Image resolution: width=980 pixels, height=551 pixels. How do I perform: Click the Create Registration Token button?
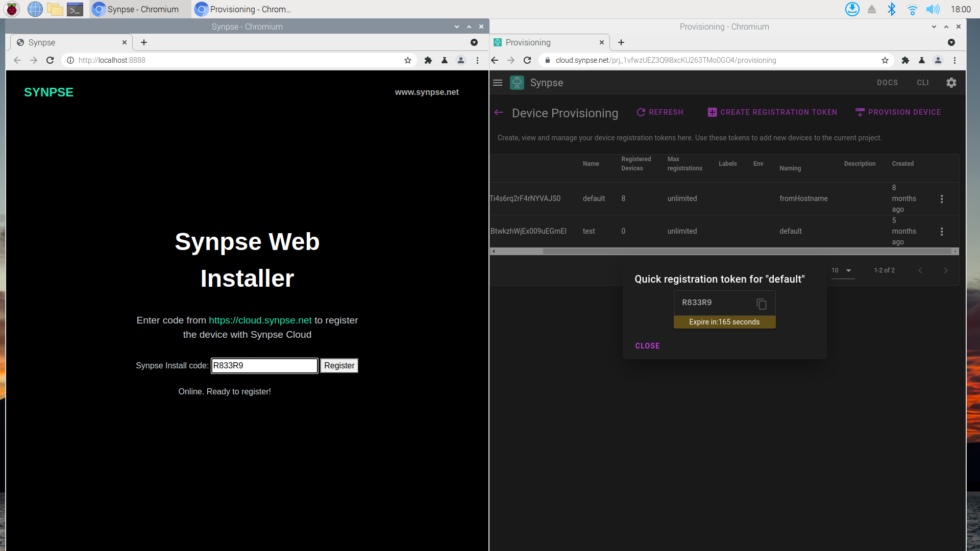[x=772, y=112]
